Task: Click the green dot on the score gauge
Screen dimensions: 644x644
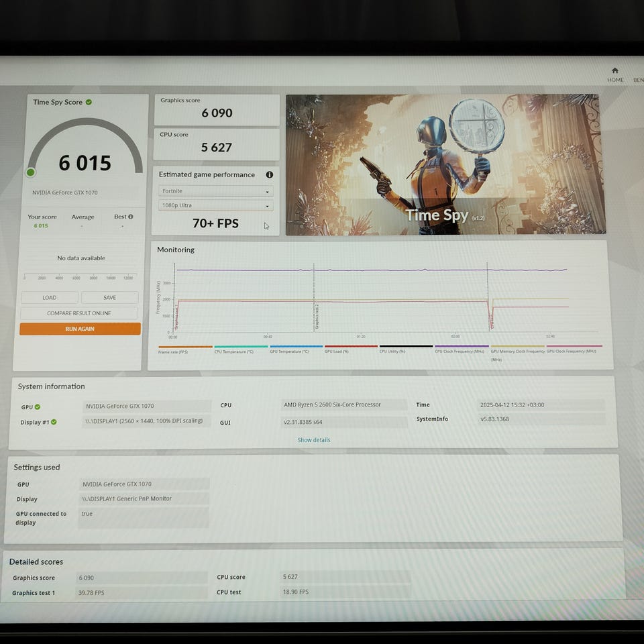Action: tap(30, 172)
